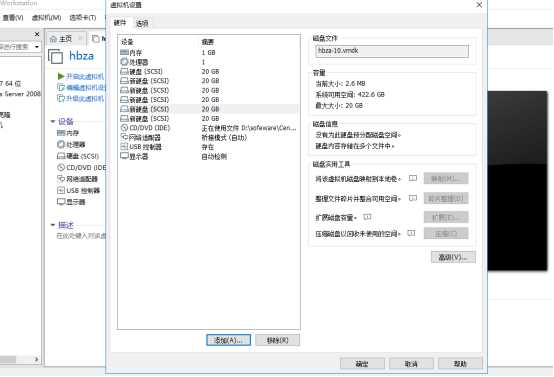Open advanced disk settings via 高级(V)...
Image resolution: width=554 pixels, height=377 pixels.
coord(453,257)
